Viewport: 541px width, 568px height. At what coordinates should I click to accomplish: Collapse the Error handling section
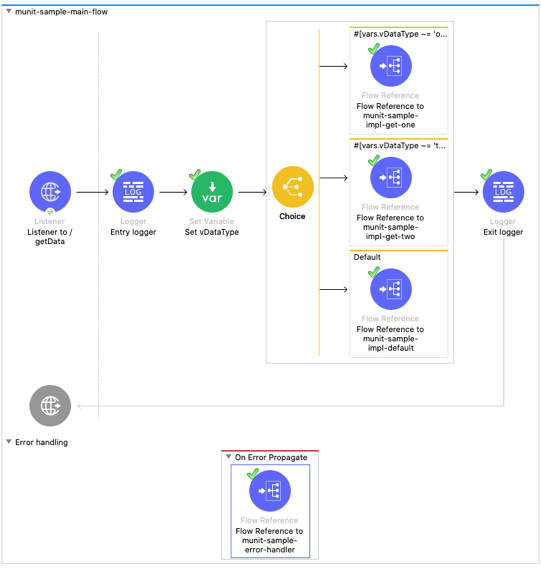pyautogui.click(x=8, y=442)
